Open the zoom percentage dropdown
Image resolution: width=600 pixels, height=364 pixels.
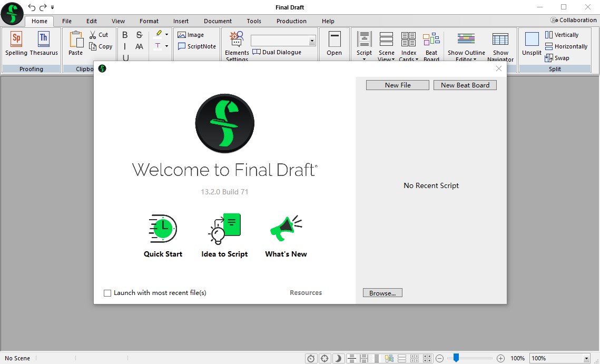[x=586, y=358]
